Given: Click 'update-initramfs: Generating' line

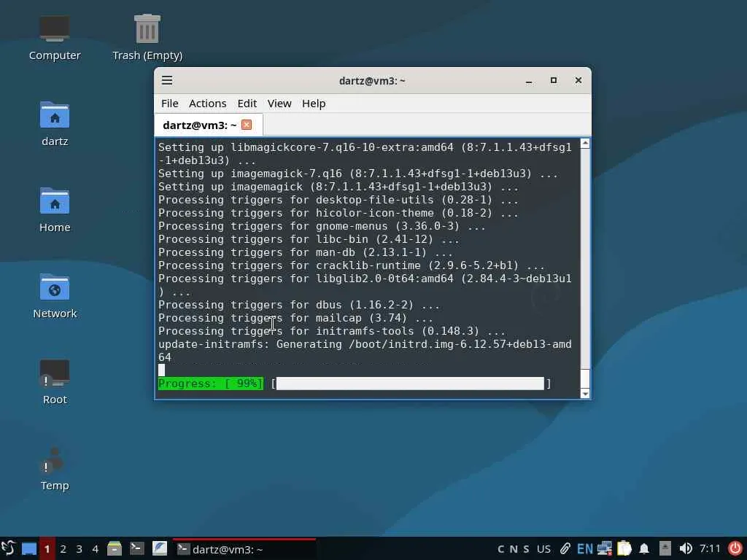Looking at the screenshot, I should (x=365, y=351).
